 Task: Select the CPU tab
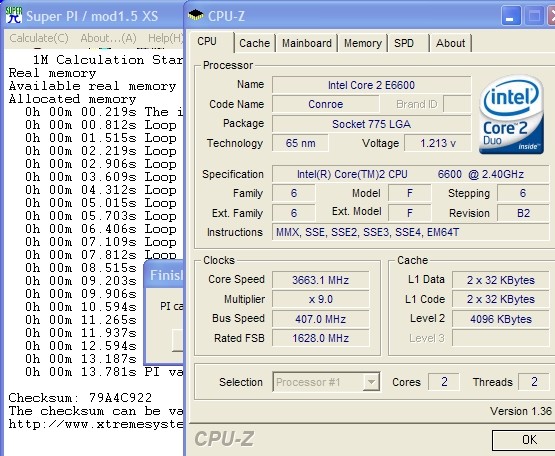(212, 42)
